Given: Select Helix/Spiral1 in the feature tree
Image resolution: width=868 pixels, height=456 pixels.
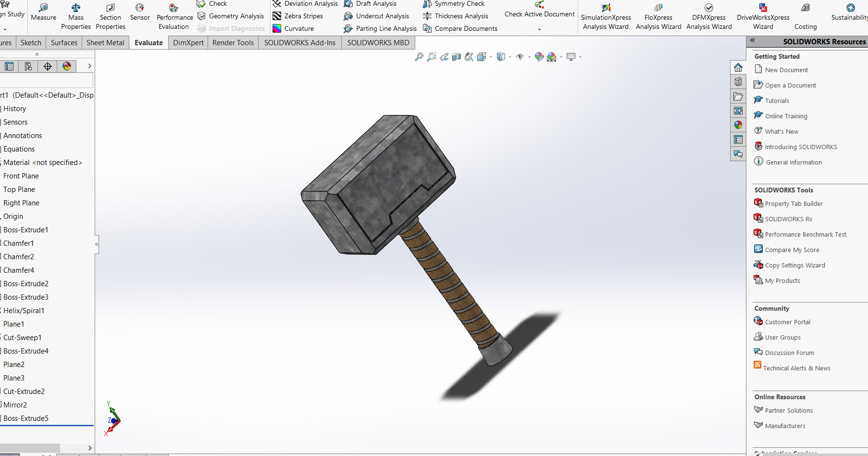Looking at the screenshot, I should 24,311.
